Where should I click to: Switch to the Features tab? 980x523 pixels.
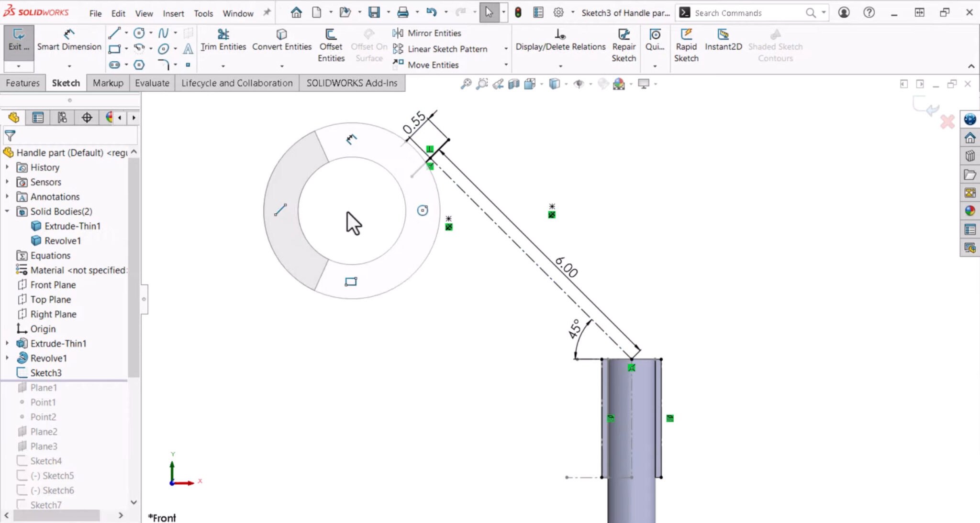pyautogui.click(x=22, y=83)
